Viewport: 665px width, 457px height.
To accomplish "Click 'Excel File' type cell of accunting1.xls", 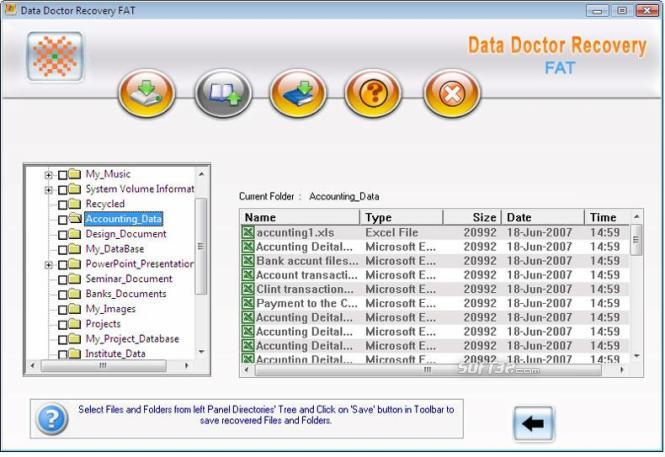I will click(391, 232).
